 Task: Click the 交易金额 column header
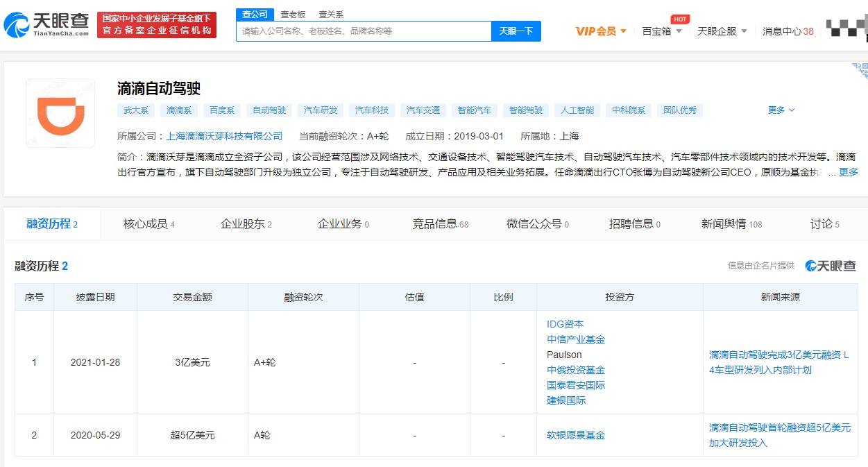pos(192,297)
